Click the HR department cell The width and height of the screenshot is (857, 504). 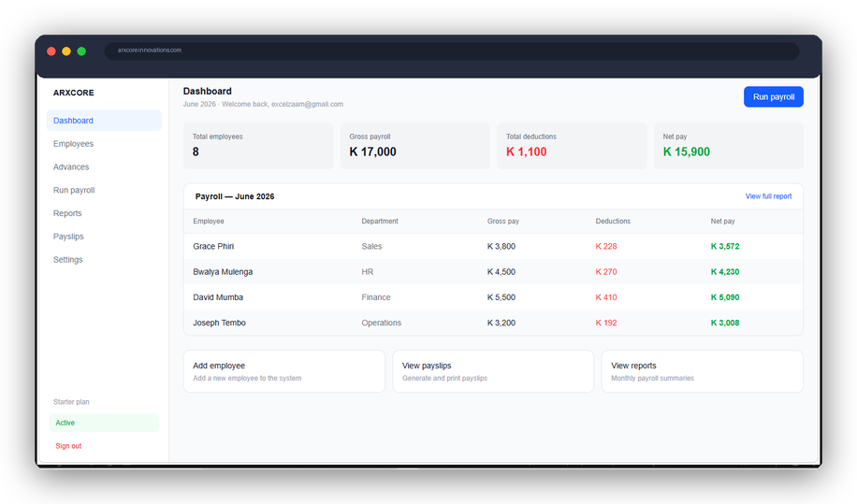click(x=368, y=272)
